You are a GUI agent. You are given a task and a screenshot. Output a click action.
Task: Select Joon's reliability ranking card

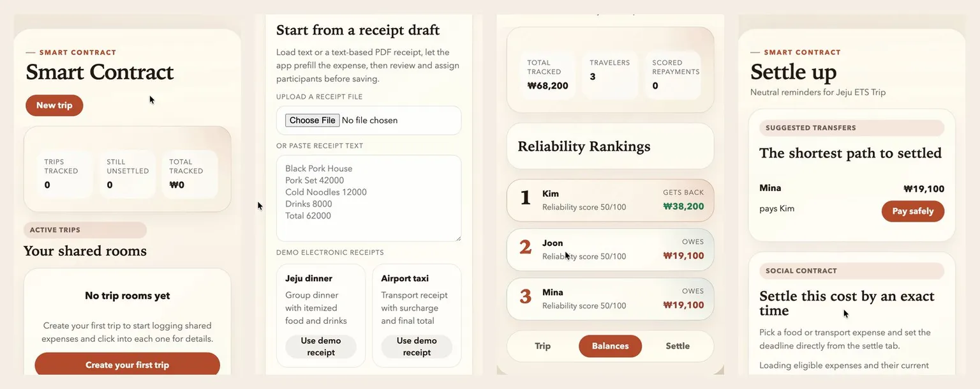click(x=610, y=249)
